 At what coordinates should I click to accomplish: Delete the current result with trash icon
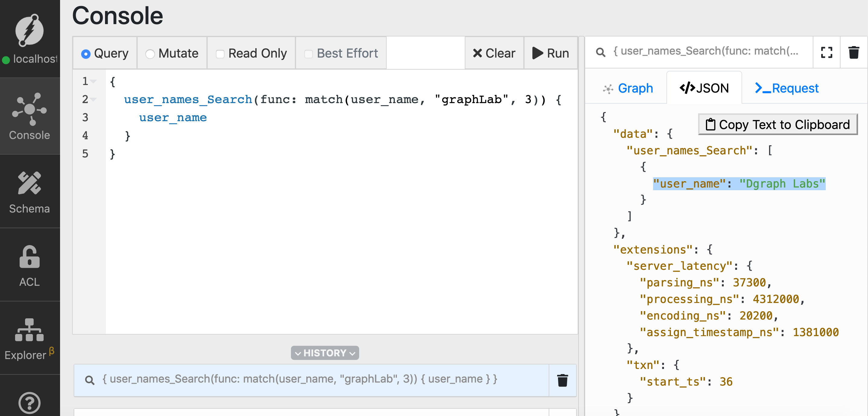click(854, 52)
